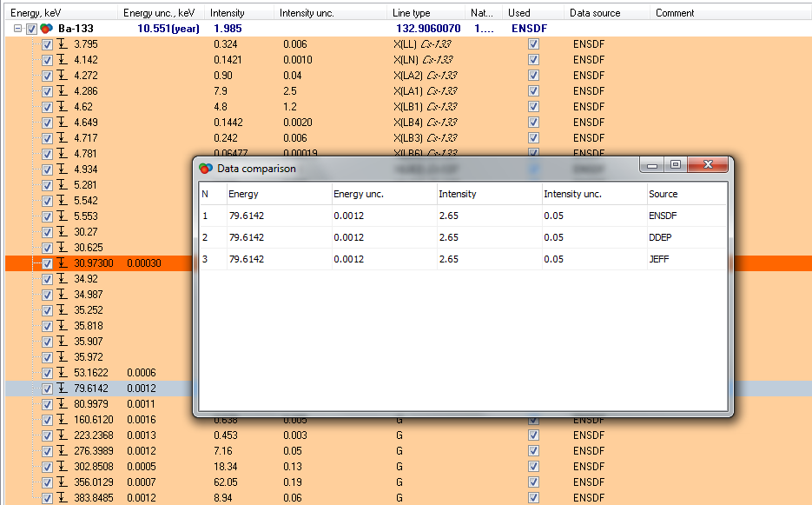Click the Data comparison dialog title icon
Image resolution: width=812 pixels, height=505 pixels.
[206, 169]
